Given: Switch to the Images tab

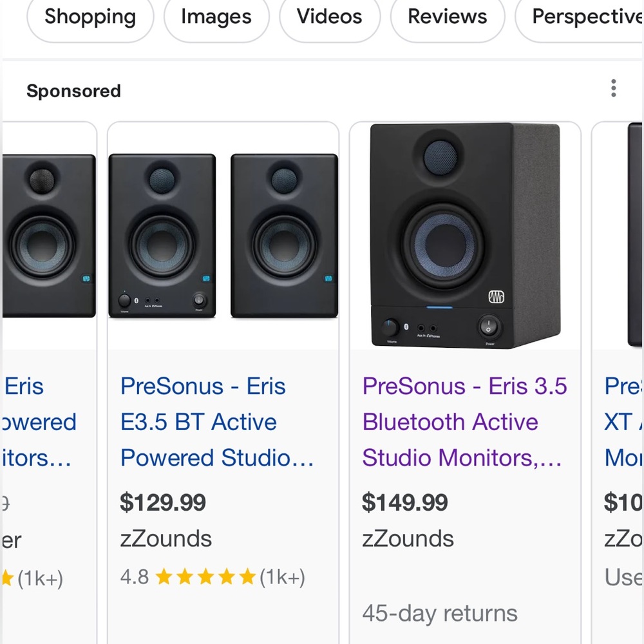Looking at the screenshot, I should point(216,17).
